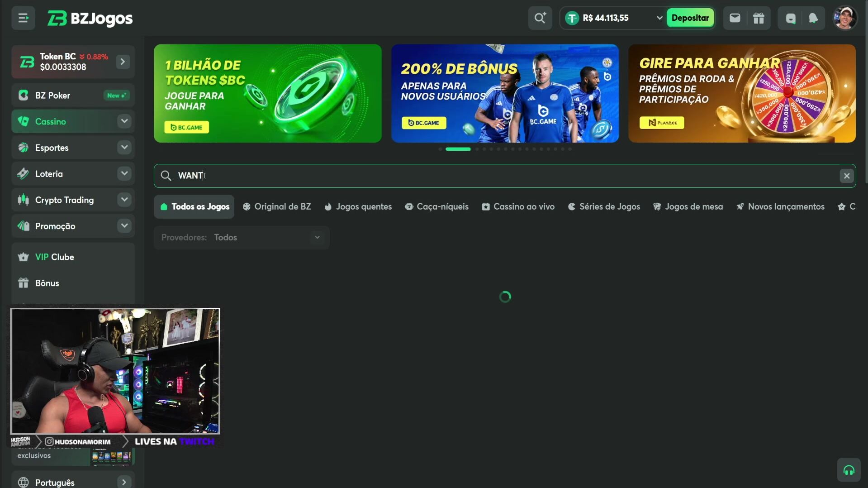Expand the Cassino submenu chevron

(x=124, y=121)
